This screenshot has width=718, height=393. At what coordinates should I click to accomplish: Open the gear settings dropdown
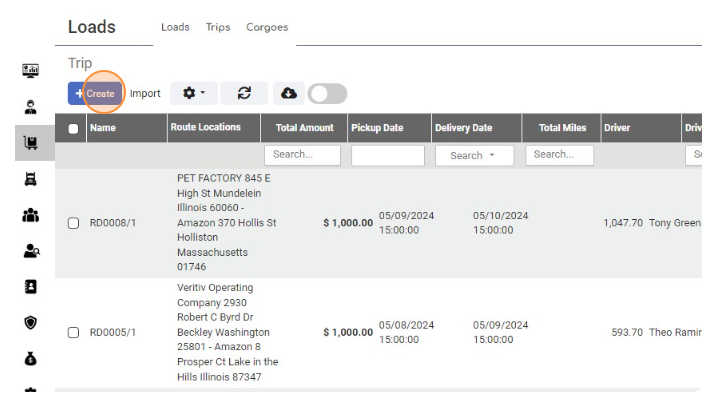[x=194, y=93]
